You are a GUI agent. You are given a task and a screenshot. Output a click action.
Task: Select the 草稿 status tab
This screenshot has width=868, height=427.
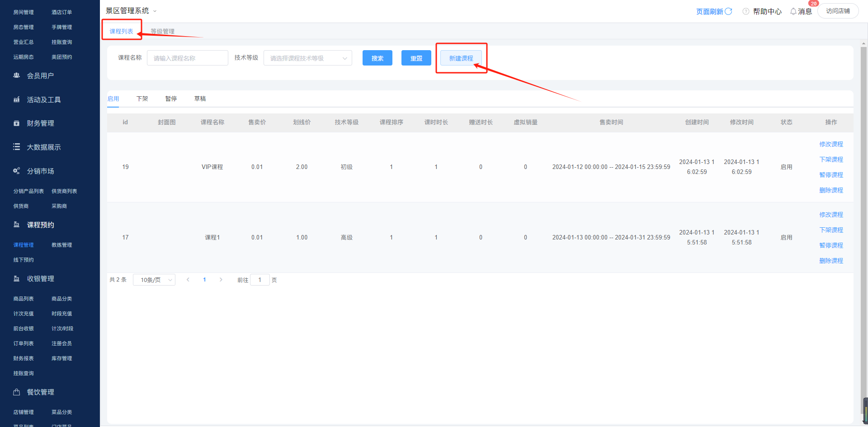(200, 99)
